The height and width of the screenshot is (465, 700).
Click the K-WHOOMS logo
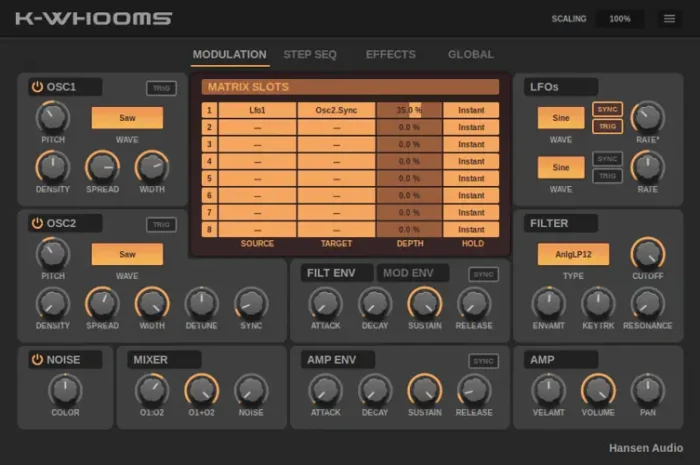[94, 18]
